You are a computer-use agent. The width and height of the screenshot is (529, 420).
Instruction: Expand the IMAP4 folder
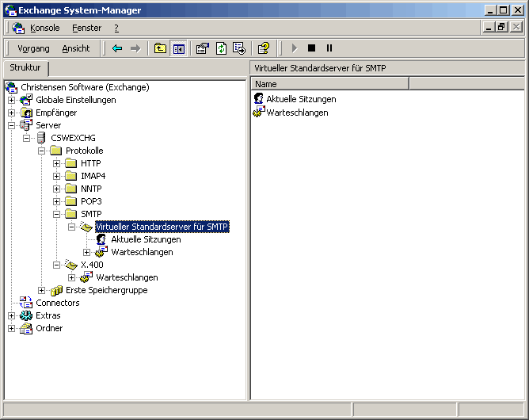(56, 176)
